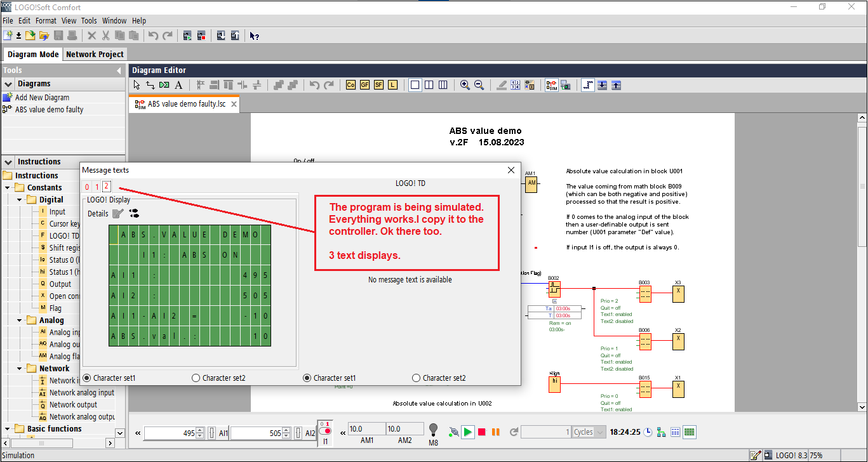Viewport: 868px width, 462px height.
Task: Collapse the Basic functions tree folder
Action: coord(8,429)
